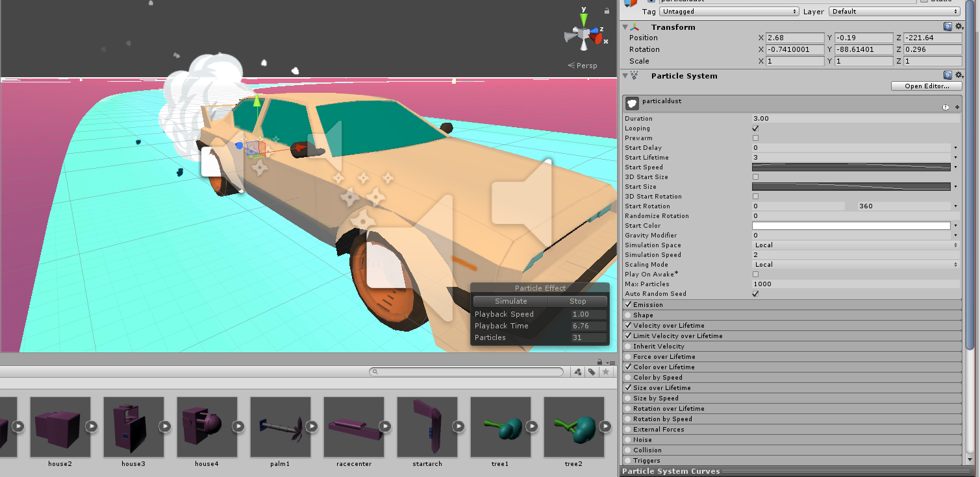Toggle the Play On Awake checkbox
980x477 pixels.
point(755,275)
